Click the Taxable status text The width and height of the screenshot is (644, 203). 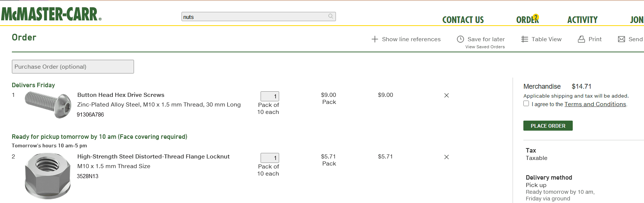click(x=536, y=158)
